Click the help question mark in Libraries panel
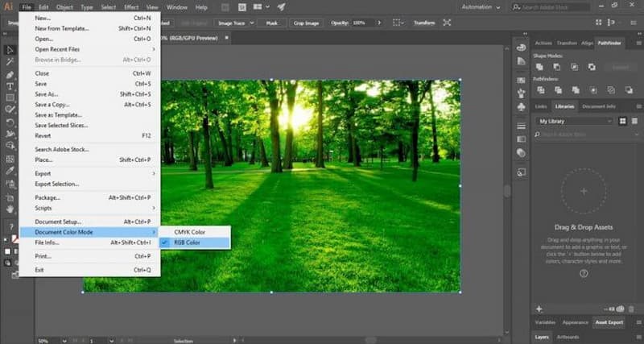 584,273
